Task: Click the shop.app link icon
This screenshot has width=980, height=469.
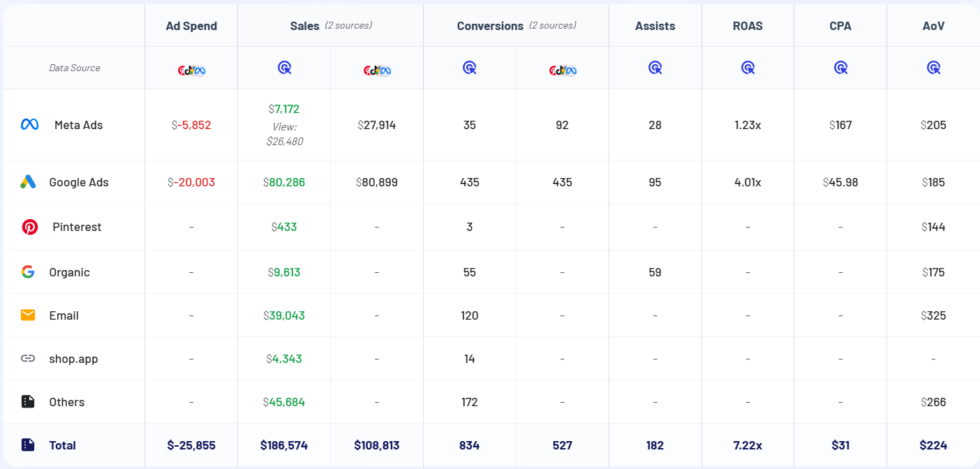Action: (28, 359)
